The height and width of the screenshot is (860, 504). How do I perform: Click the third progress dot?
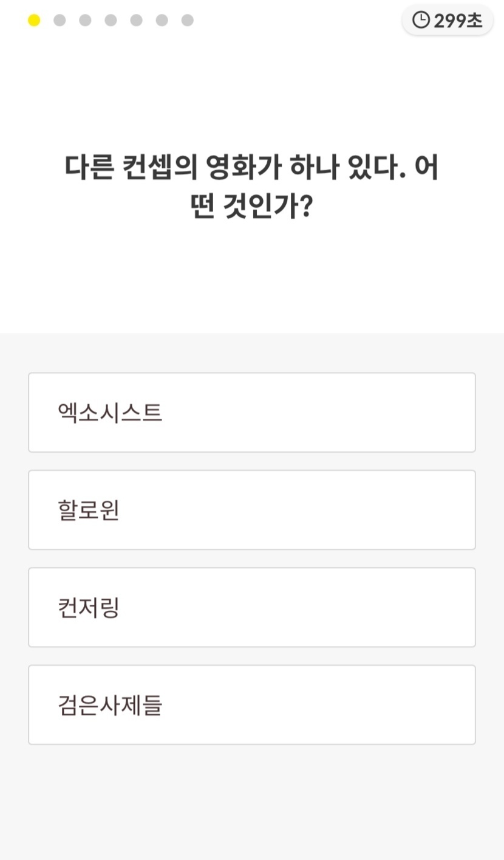pyautogui.click(x=85, y=21)
